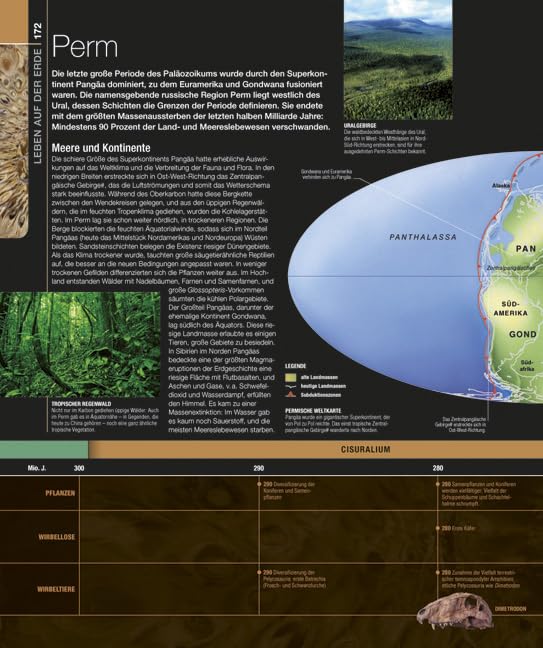
Task: Select the WIRBELTIERE row label
Action: [x=56, y=589]
